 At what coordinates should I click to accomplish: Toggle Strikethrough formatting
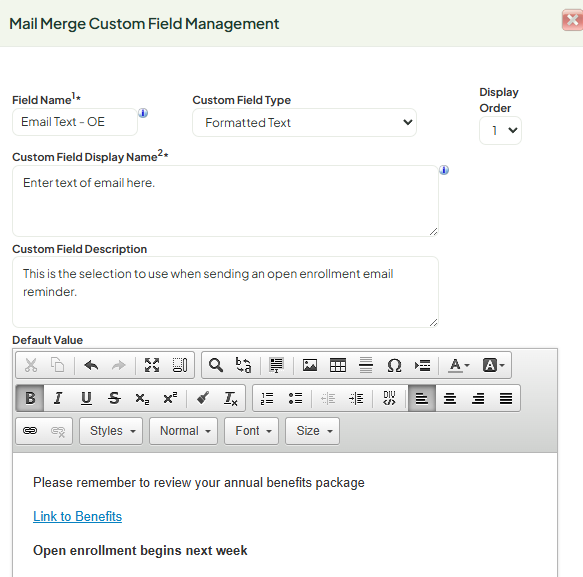point(114,398)
